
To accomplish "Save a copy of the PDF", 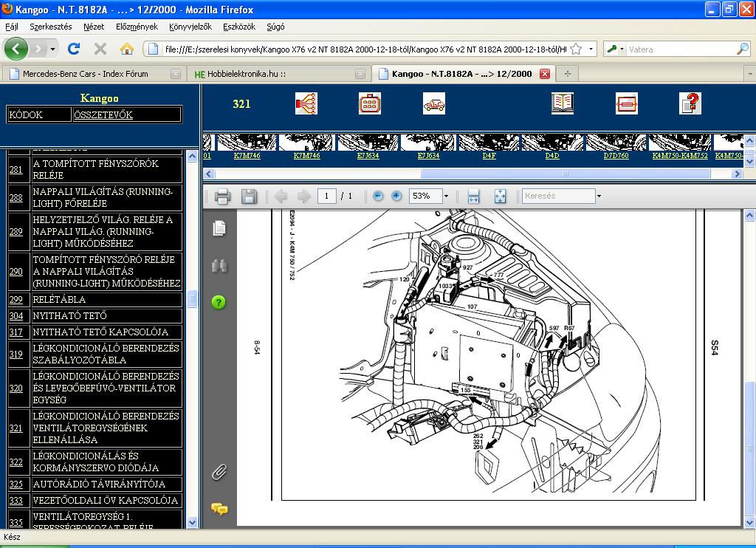I will (249, 196).
